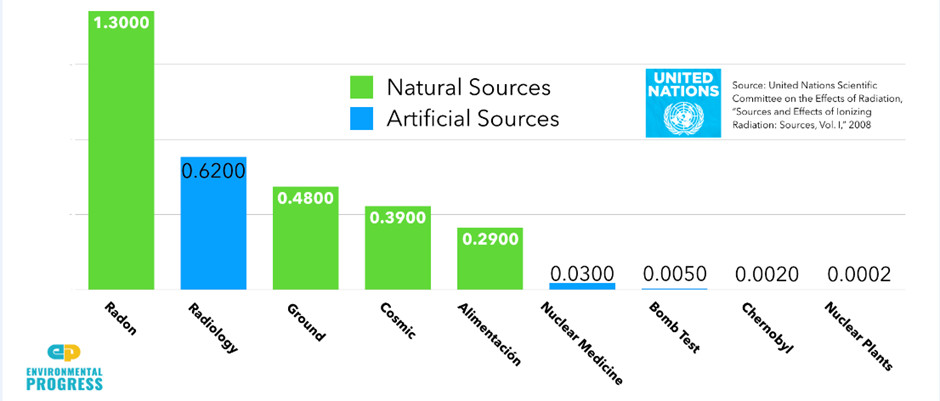Click the 0.0020 Chernobyl value label
The image size is (940, 401).
point(767,273)
